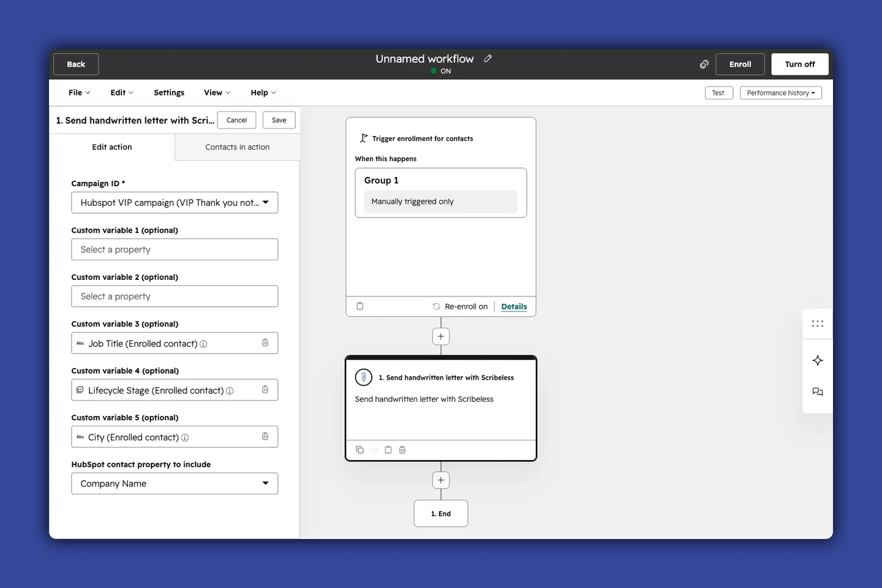Save the action settings
This screenshot has width=882, height=588.
(x=279, y=120)
